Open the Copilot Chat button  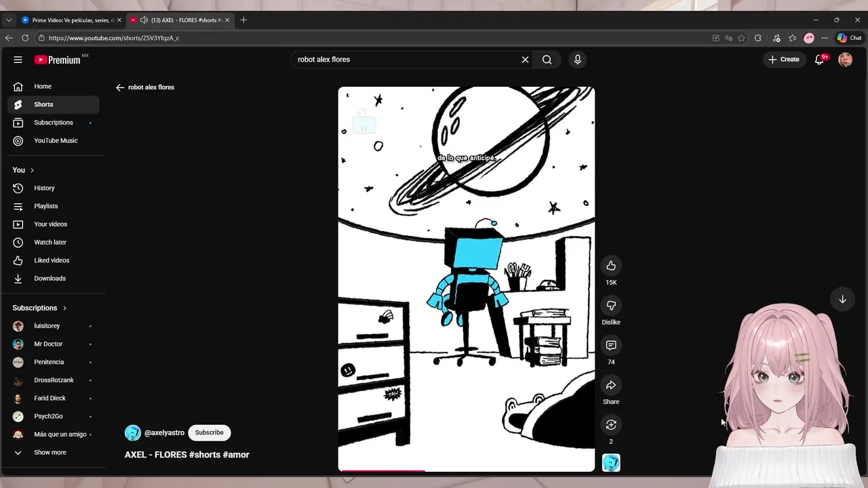pos(849,38)
